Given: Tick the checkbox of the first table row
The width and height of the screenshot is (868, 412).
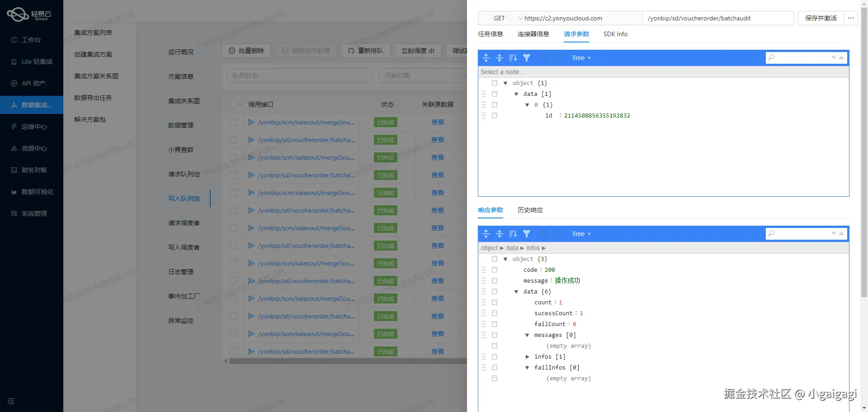Looking at the screenshot, I should 233,122.
